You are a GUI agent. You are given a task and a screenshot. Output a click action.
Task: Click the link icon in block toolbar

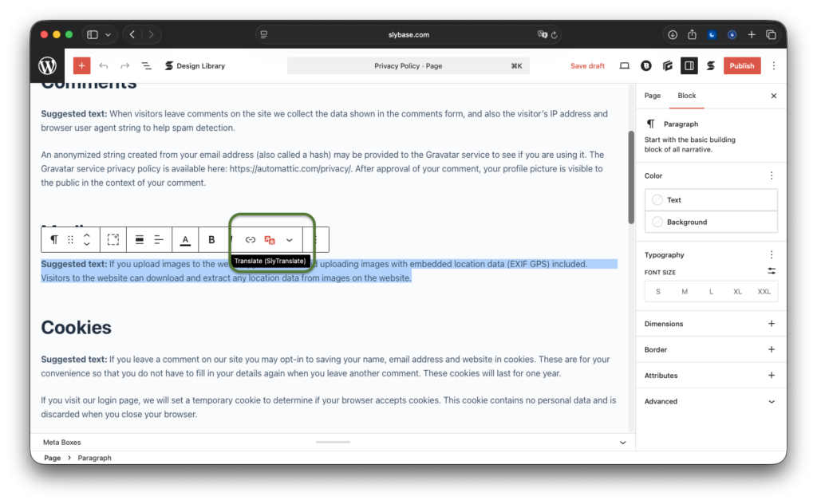[251, 240]
